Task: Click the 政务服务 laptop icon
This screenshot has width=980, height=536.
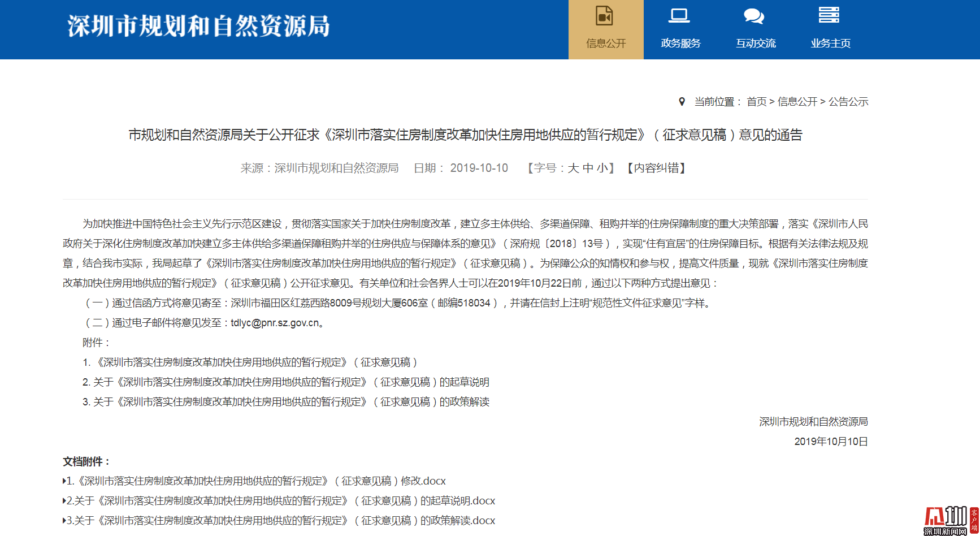Action: point(679,16)
